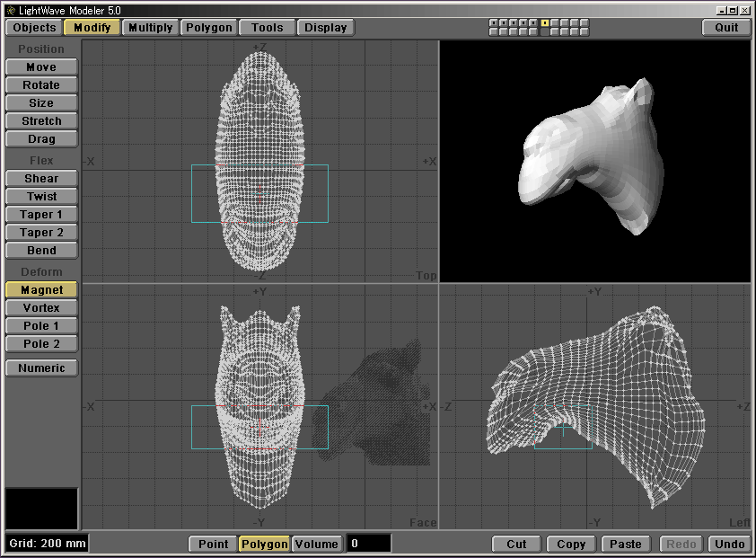Toggle background layer 3 in bottom row
This screenshot has width=756, height=558.
(514, 32)
